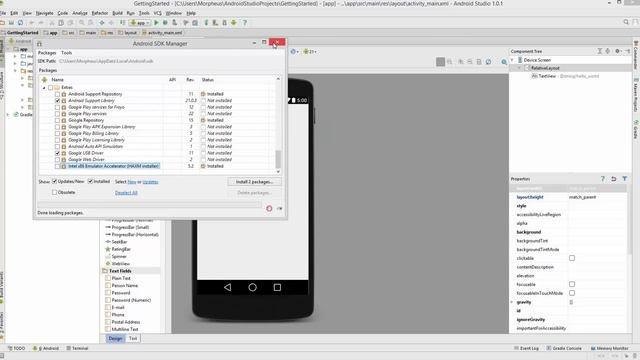This screenshot has height=360, width=640.
Task: Click the expand-all icon in Component Tree header
Action: tap(600, 51)
